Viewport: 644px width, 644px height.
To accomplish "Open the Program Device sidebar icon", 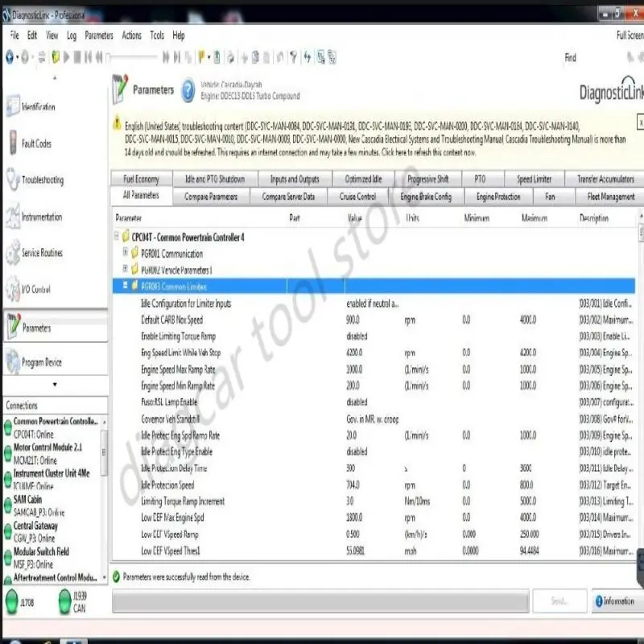I will pos(12,361).
